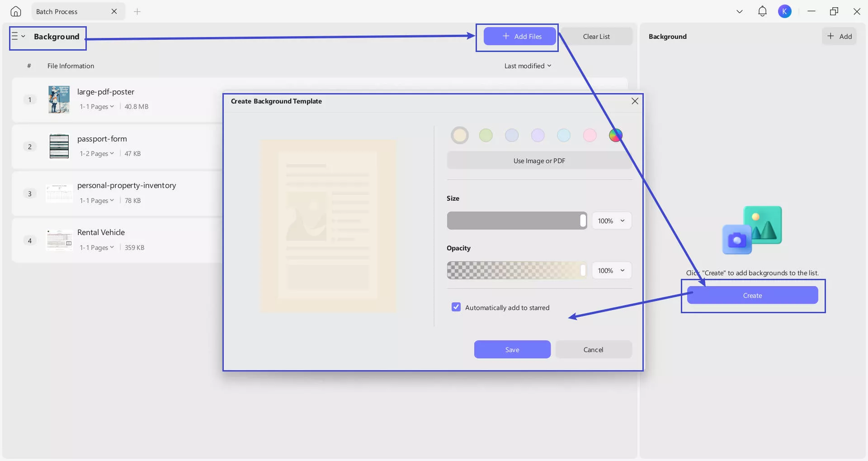The height and width of the screenshot is (461, 868).
Task: Click the custom rainbow color picker
Action: 615,135
